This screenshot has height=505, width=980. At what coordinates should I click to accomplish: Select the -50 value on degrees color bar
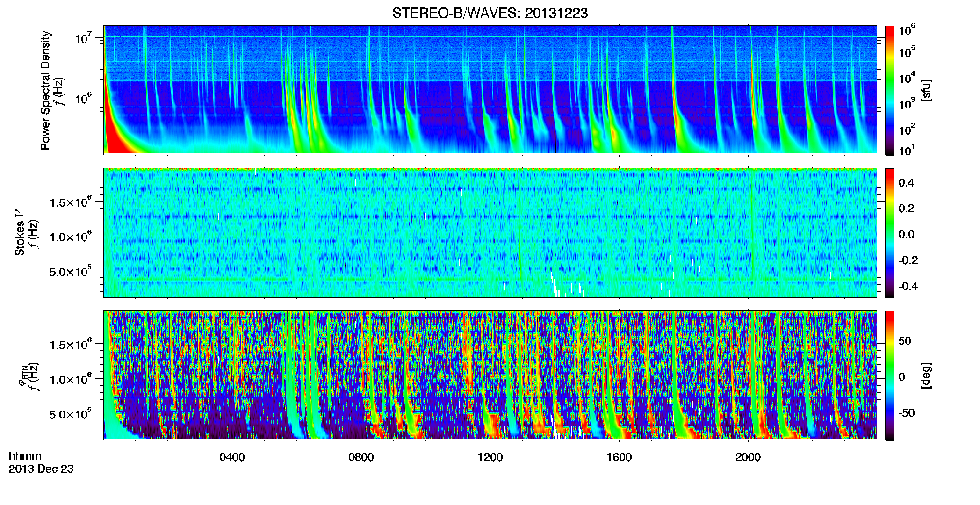coord(907,413)
